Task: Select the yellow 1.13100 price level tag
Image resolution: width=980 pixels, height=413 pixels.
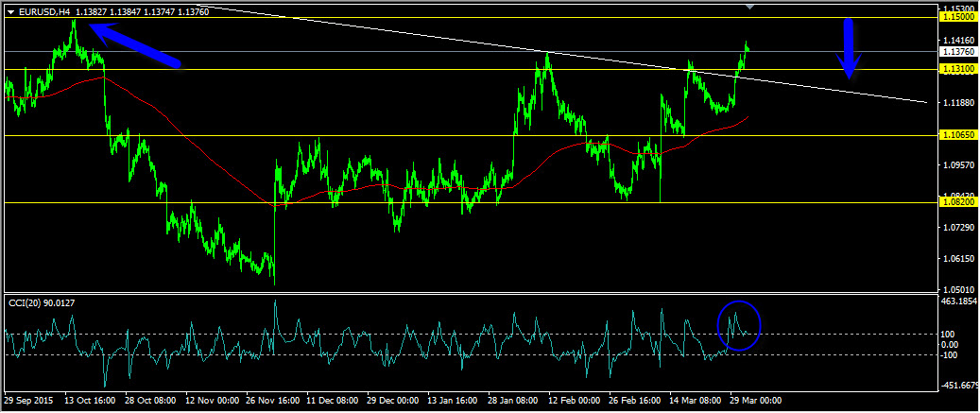Action: (x=958, y=69)
